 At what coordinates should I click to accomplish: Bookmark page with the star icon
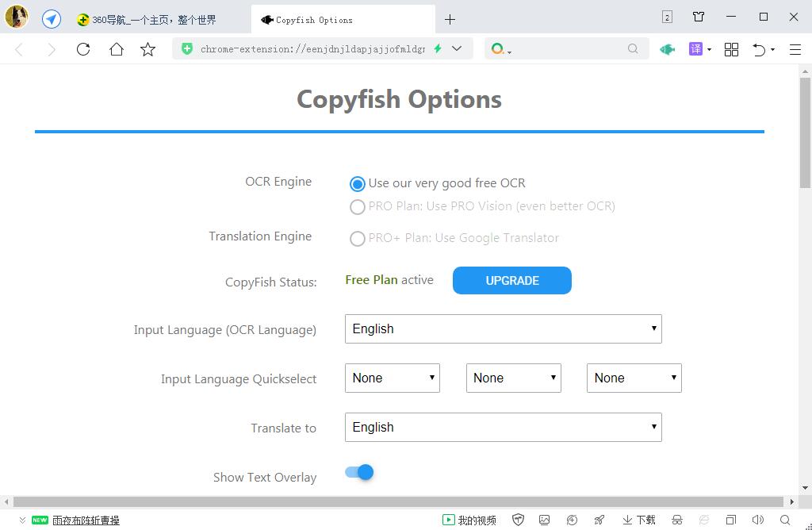148,49
